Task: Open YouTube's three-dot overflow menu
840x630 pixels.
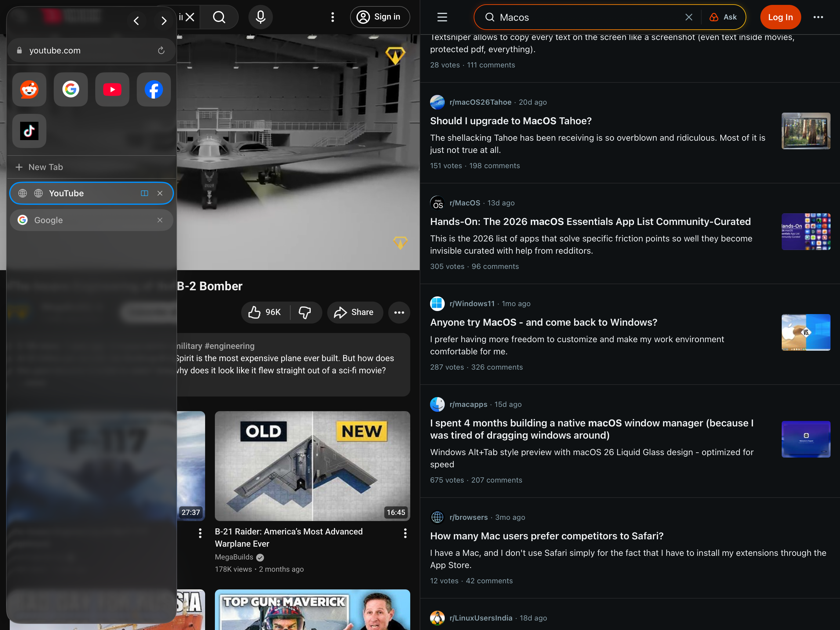Action: click(333, 17)
